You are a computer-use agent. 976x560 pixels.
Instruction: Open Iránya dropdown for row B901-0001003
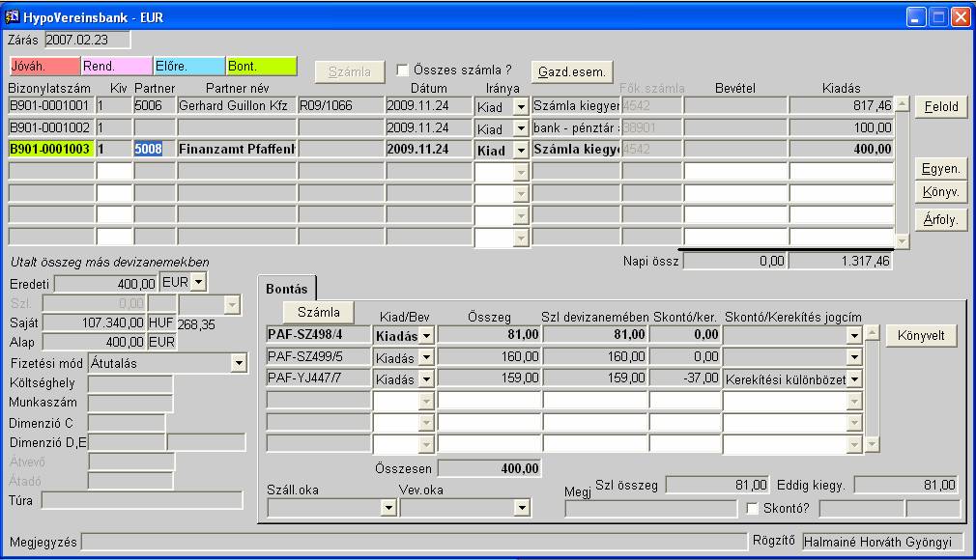click(521, 151)
